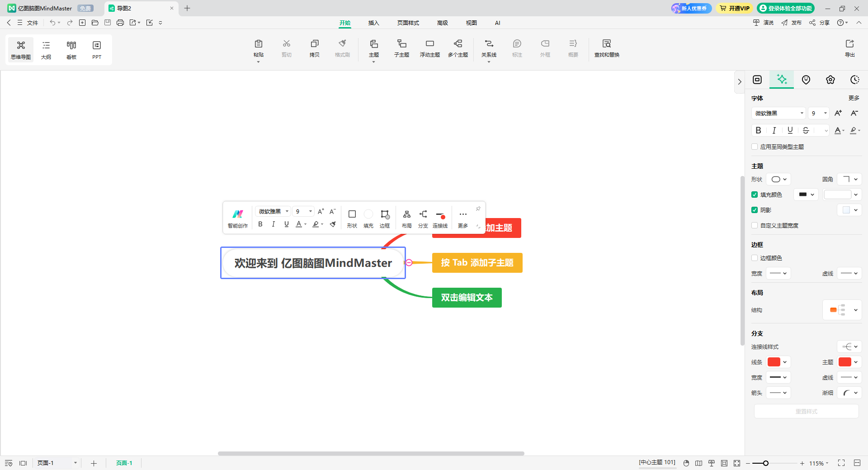Image resolution: width=868 pixels, height=470 pixels.
Task: Uncheck the 阴影 (shadow) checkbox
Action: click(x=755, y=210)
